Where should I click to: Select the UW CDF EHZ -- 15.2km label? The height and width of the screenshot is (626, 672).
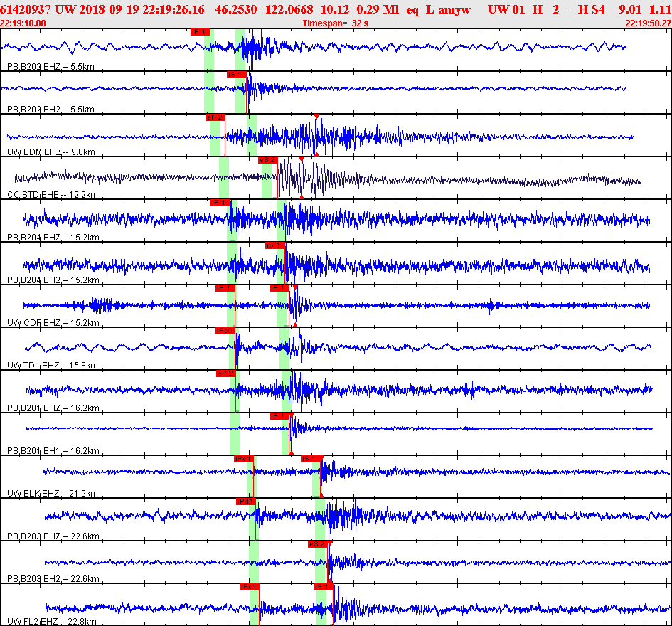[53, 322]
